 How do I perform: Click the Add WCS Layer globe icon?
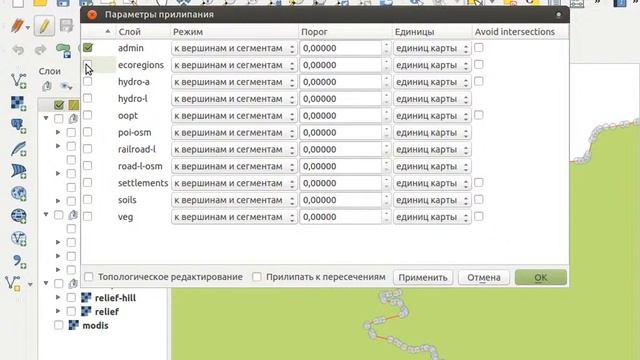coord(19,216)
